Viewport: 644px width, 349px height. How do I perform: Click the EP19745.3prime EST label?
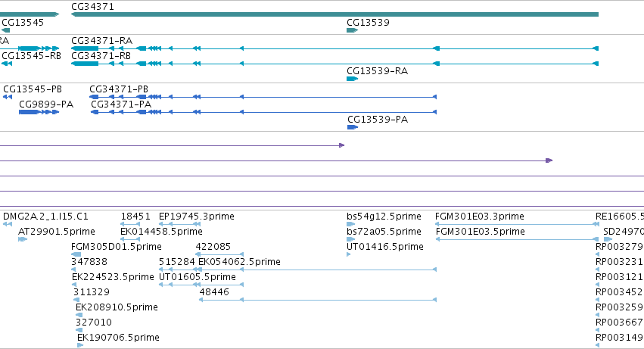[x=196, y=217]
